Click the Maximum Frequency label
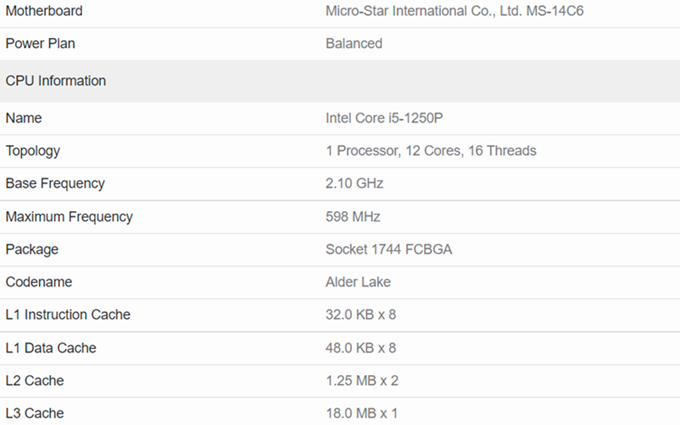This screenshot has height=425, width=680. pyautogui.click(x=69, y=217)
